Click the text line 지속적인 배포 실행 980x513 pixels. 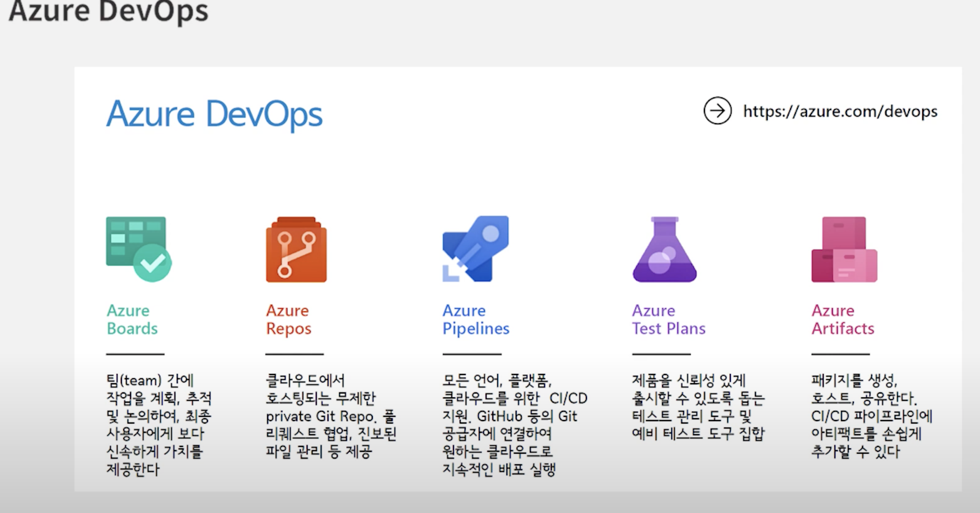(x=499, y=469)
